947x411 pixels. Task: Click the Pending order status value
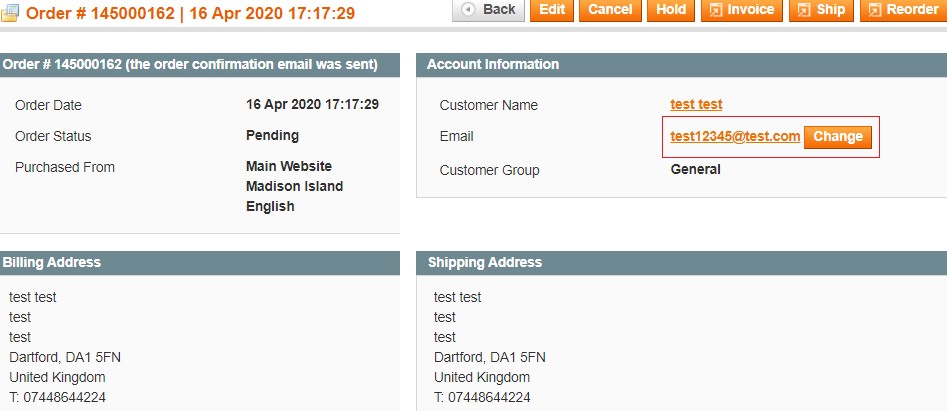(x=272, y=136)
